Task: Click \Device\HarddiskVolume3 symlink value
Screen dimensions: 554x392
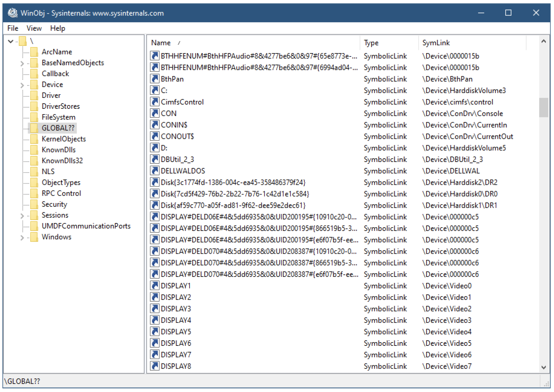Action: click(464, 90)
